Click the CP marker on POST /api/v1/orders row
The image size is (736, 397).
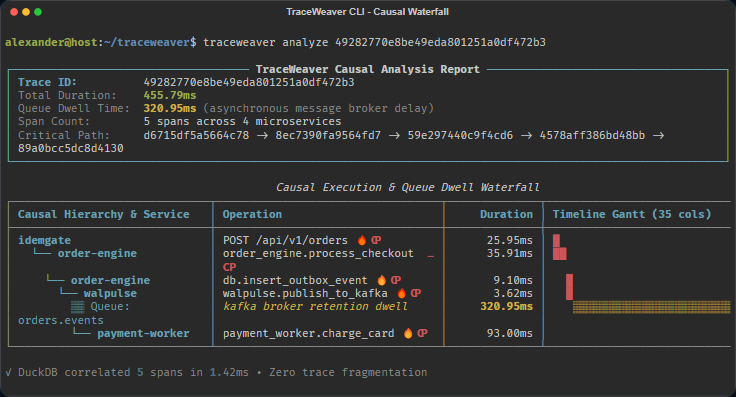coord(376,240)
